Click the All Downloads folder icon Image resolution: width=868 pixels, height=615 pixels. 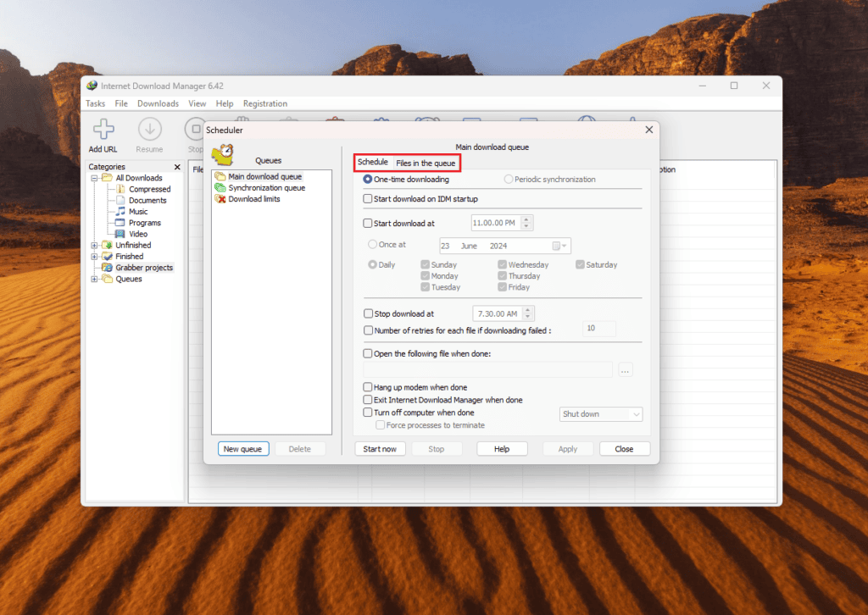pos(108,178)
